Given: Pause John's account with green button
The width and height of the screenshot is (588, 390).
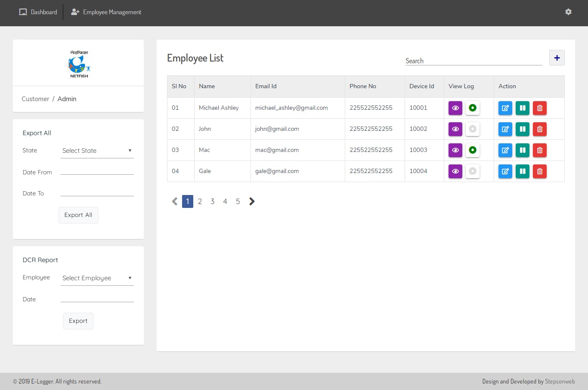Looking at the screenshot, I should (523, 129).
